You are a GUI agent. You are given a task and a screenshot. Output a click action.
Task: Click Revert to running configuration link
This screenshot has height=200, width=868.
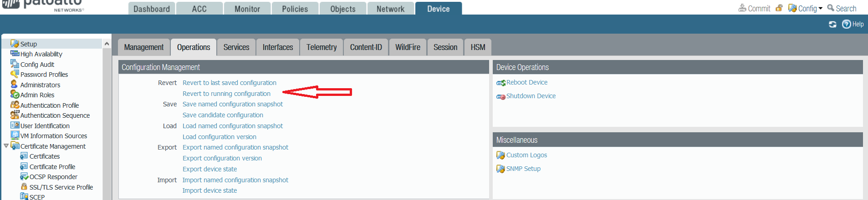pos(226,94)
